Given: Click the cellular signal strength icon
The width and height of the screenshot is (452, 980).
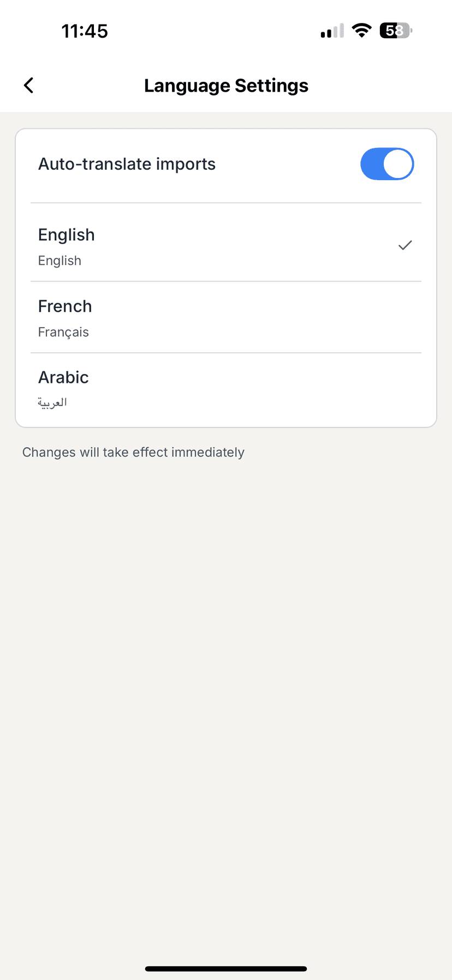Looking at the screenshot, I should [332, 31].
